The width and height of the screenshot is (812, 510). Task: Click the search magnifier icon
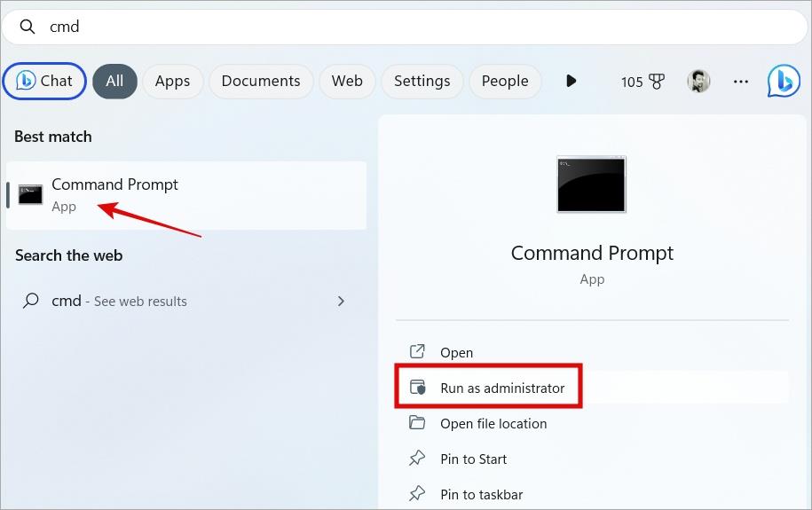27,27
